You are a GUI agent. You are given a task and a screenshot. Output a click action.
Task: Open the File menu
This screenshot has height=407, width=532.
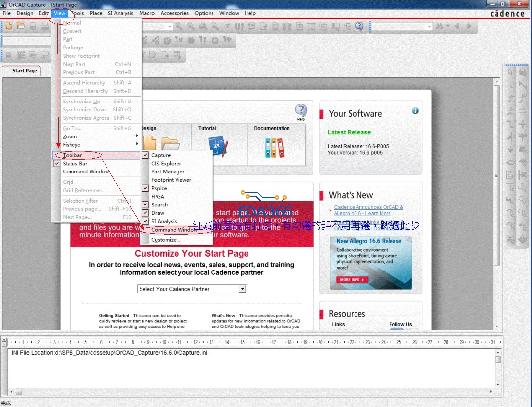click(7, 13)
